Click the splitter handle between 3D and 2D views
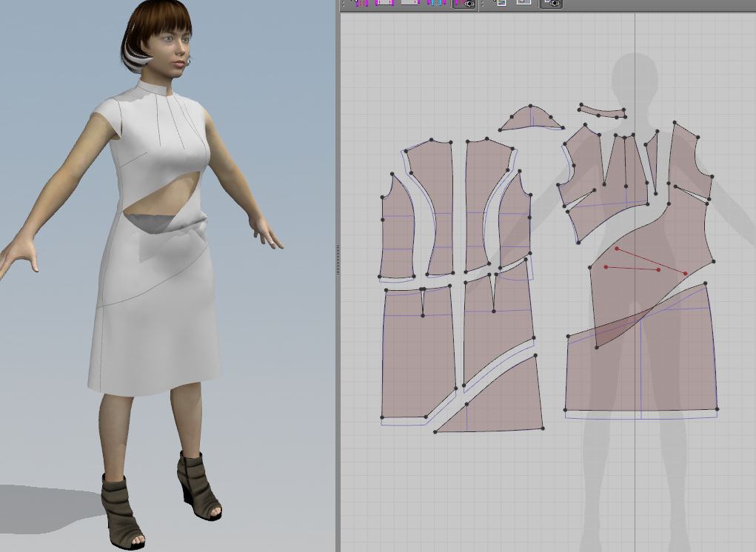This screenshot has width=756, height=552. coord(338,261)
